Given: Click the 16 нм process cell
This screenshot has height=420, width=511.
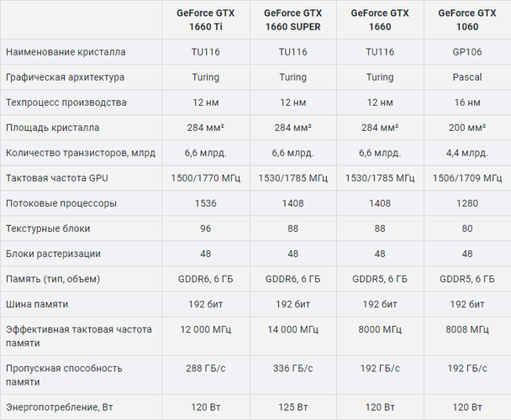Looking at the screenshot, I should click(467, 102).
